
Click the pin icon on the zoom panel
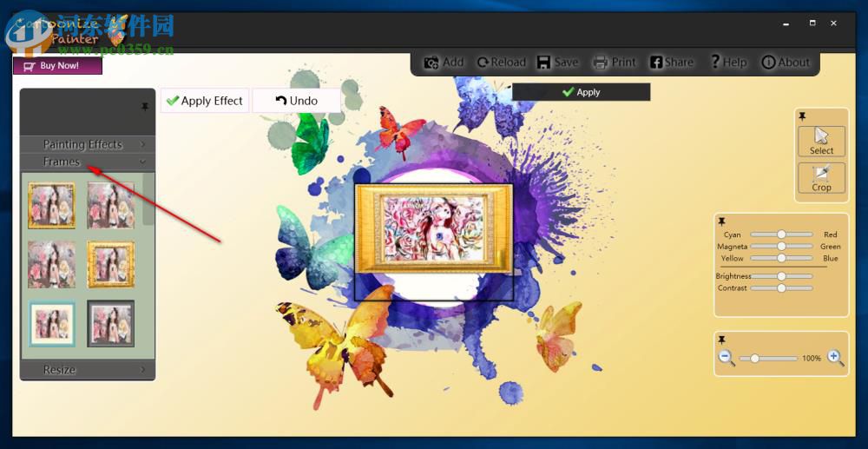pyautogui.click(x=722, y=340)
